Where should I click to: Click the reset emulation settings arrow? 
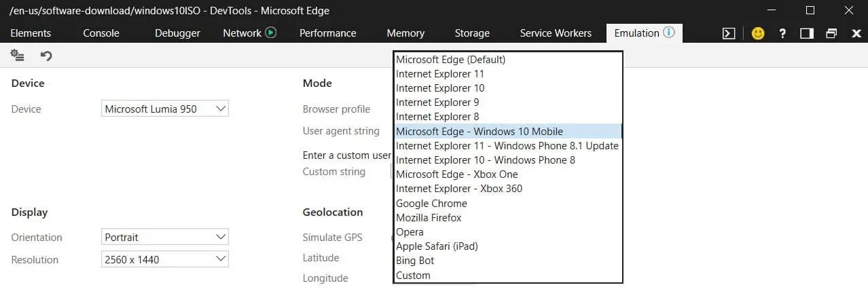[x=46, y=56]
